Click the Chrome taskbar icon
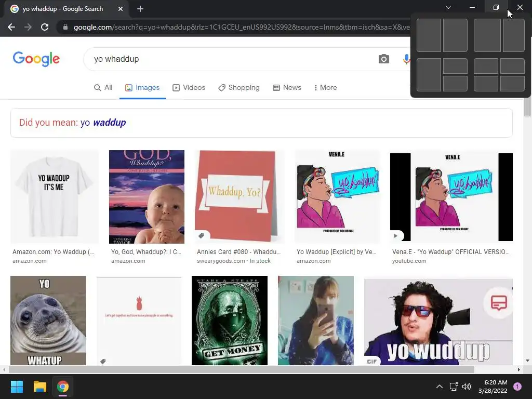Screen dimensions: 532x399 [63, 387]
